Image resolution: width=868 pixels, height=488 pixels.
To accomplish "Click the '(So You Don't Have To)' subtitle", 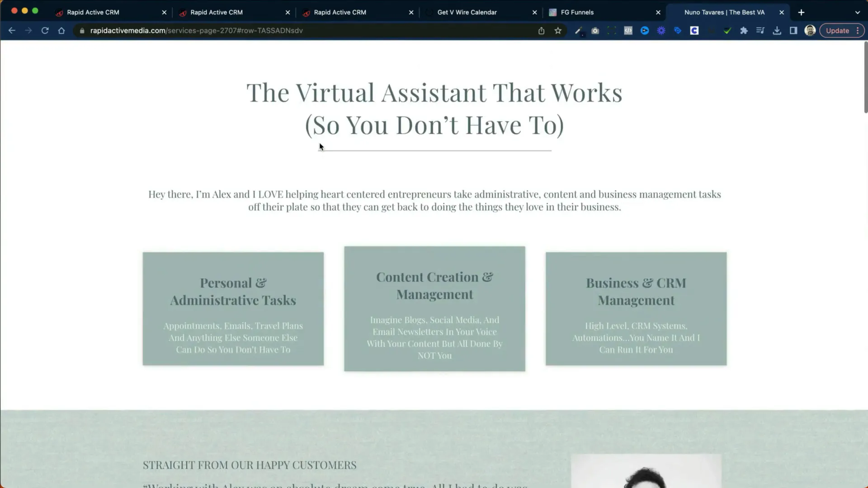I will click(434, 125).
